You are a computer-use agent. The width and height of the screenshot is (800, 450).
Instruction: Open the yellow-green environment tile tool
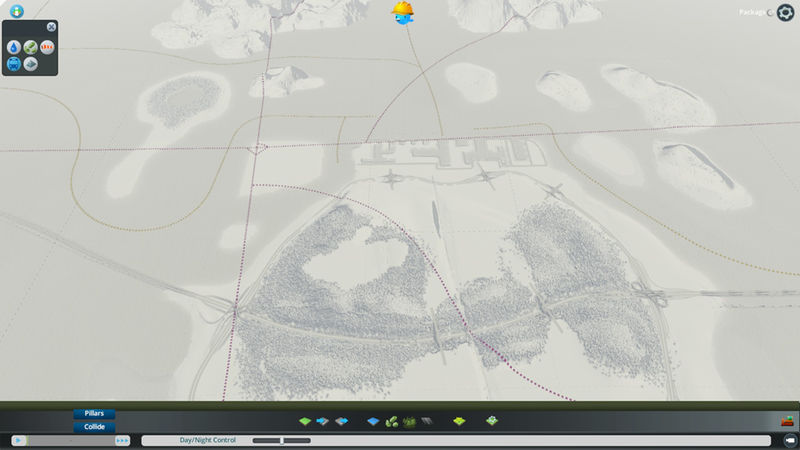coord(459,422)
